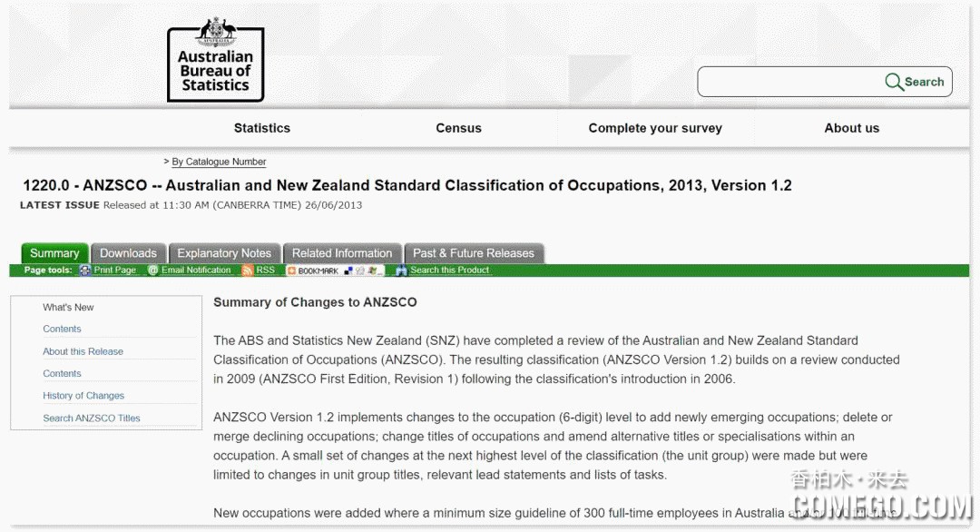Viewport: 980px width, 532px height.
Task: Click the Australian Bureau of Statistics logo
Action: (215, 61)
